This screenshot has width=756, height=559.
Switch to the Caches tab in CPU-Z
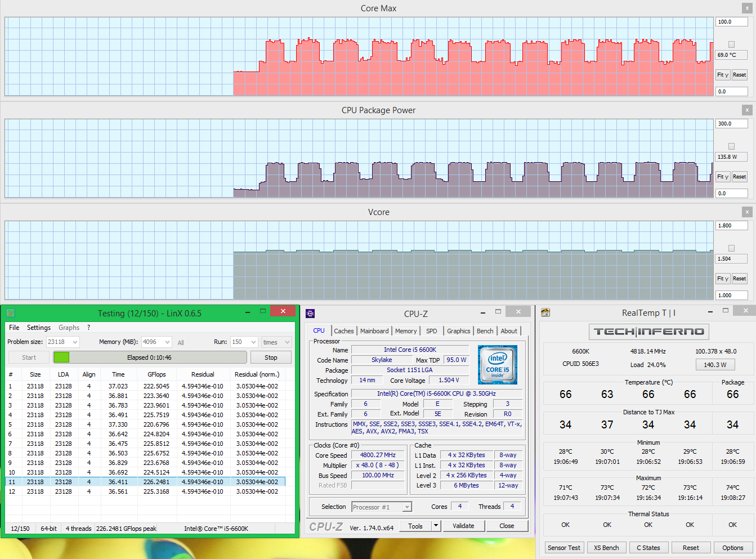pyautogui.click(x=344, y=331)
